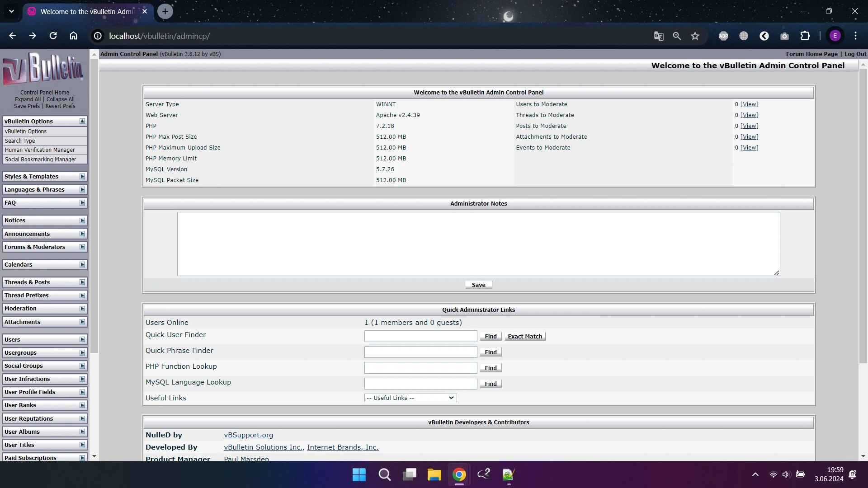Open vBulletin Solutions Inc. link

coord(264,447)
